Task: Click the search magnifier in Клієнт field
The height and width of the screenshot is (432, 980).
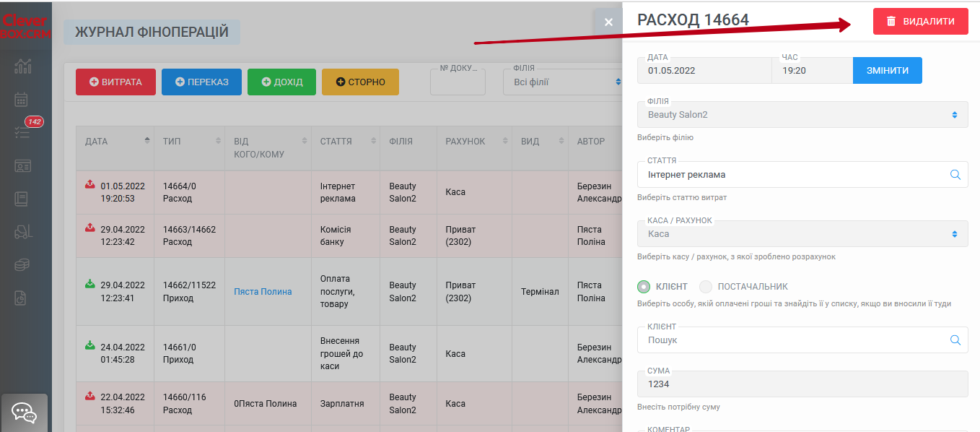Action: [x=955, y=340]
